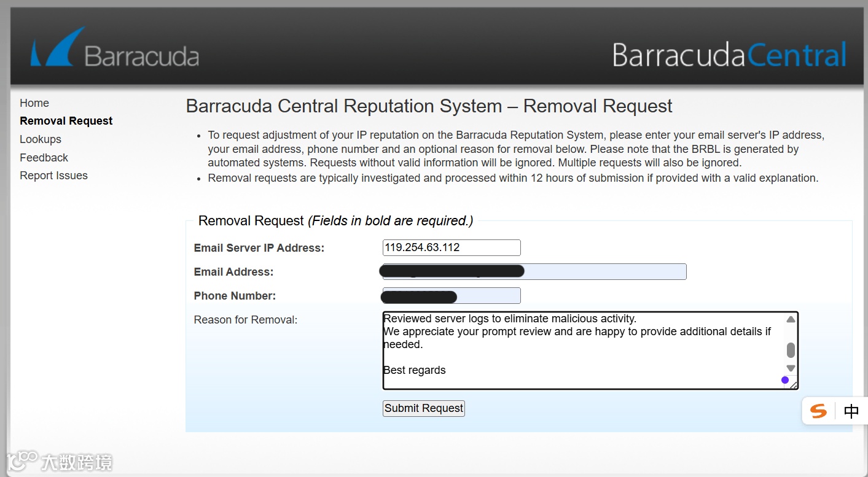Click the textarea scroll down arrow

[791, 368]
